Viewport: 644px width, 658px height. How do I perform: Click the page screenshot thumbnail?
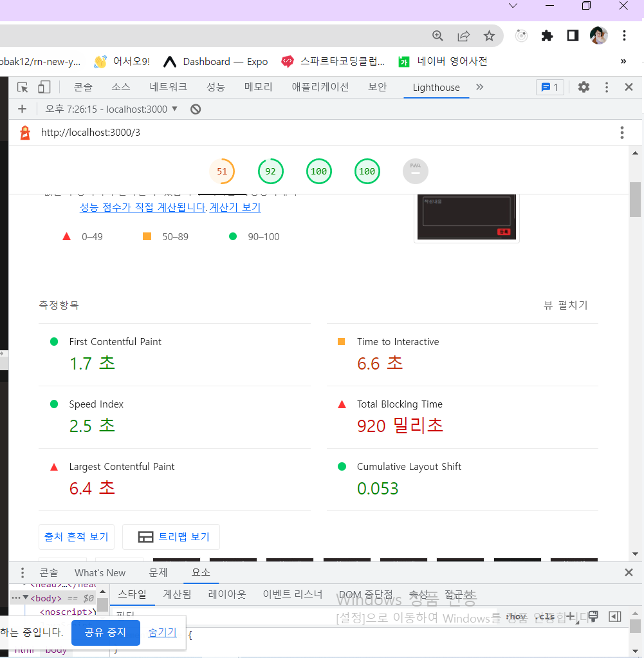[466, 218]
